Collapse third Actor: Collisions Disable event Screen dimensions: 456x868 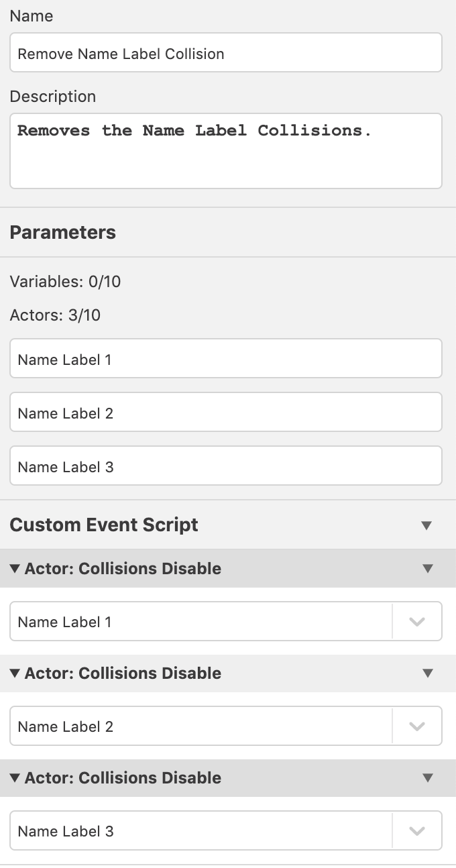click(15, 778)
